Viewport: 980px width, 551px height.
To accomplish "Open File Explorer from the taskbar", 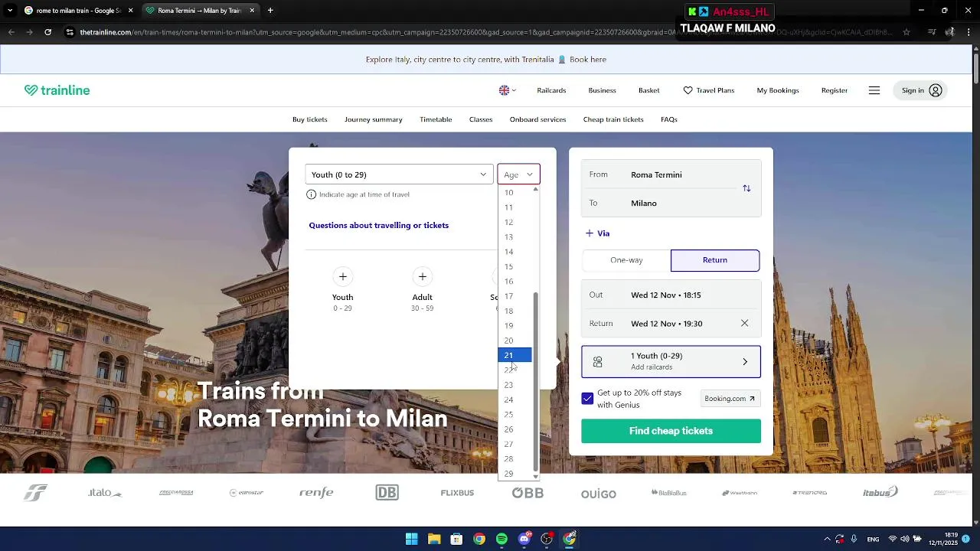I will (434, 539).
